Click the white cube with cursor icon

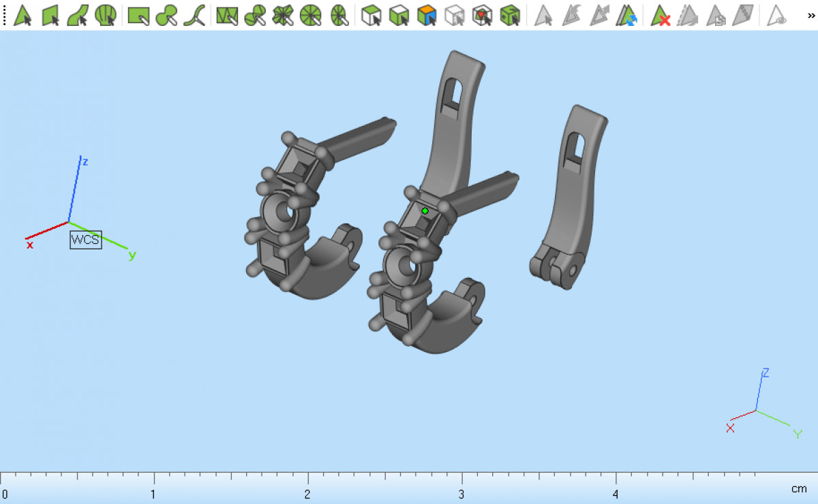click(371, 15)
